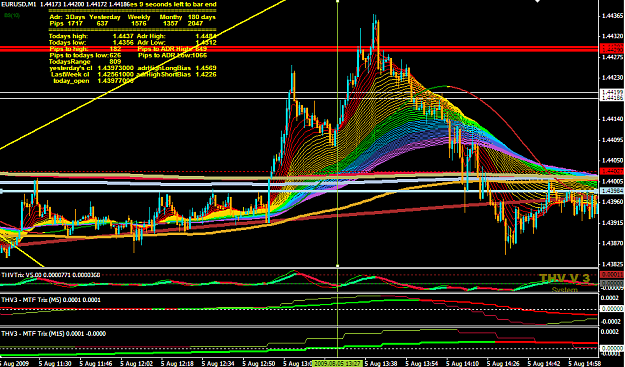Click the 1.44365 price scale label
This screenshot has height=367, width=625.
[x=613, y=16]
